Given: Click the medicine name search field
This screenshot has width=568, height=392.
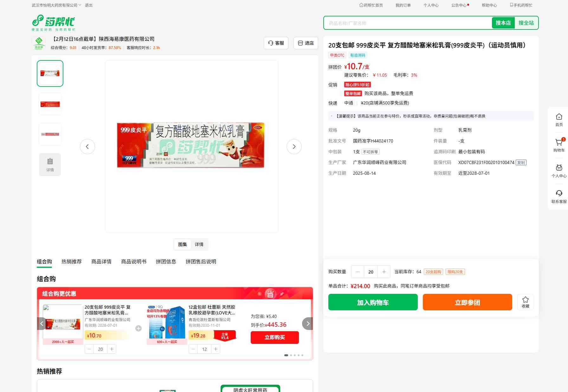Looking at the screenshot, I should [x=407, y=23].
